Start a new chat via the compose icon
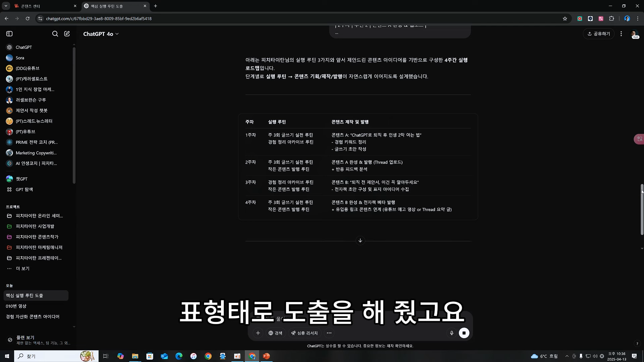 pos(67,34)
